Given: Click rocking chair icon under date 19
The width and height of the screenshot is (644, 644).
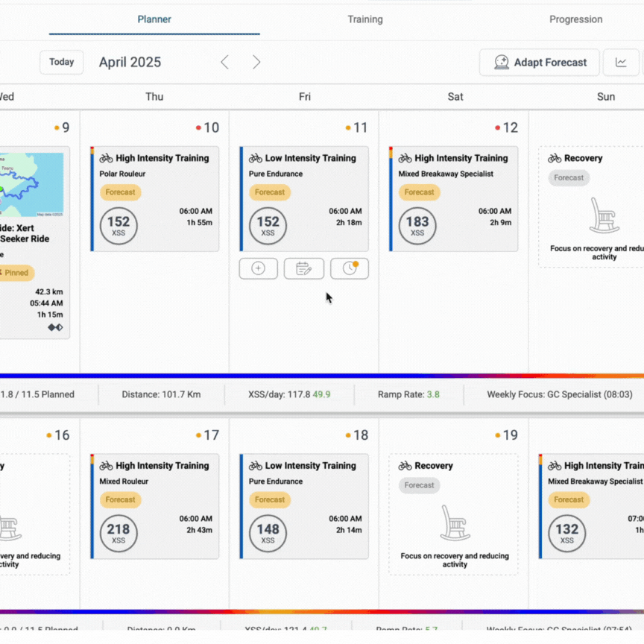Looking at the screenshot, I should click(x=455, y=523).
